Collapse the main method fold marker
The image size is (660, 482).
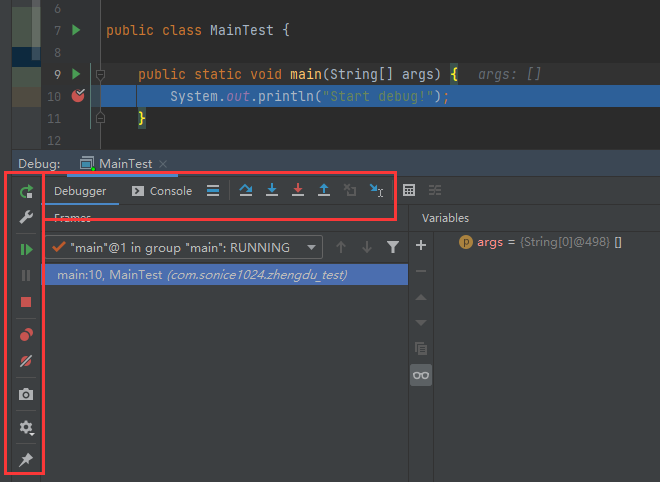coord(99,75)
